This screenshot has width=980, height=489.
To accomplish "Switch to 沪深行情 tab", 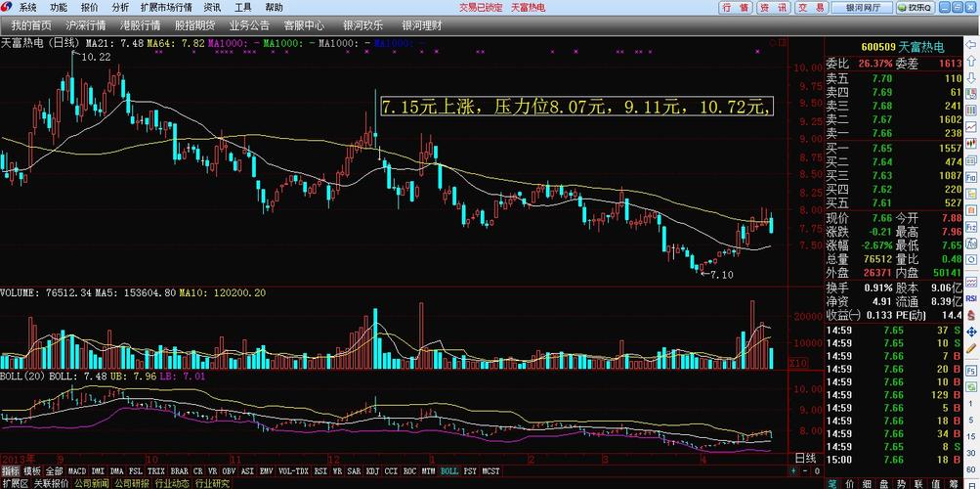I will 86,25.
